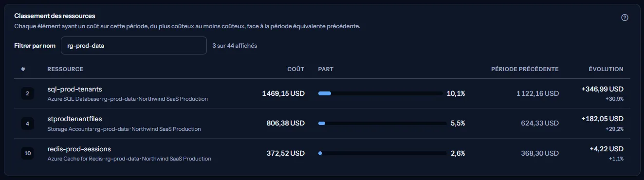Sort by the PÉRIODE PRÉCÉDENTE header
Viewport: 644px width, 180px height.
(x=525, y=69)
